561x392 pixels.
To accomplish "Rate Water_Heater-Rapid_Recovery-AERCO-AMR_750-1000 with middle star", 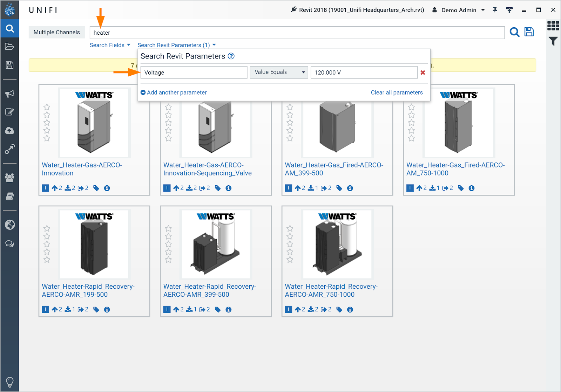I will (x=290, y=244).
